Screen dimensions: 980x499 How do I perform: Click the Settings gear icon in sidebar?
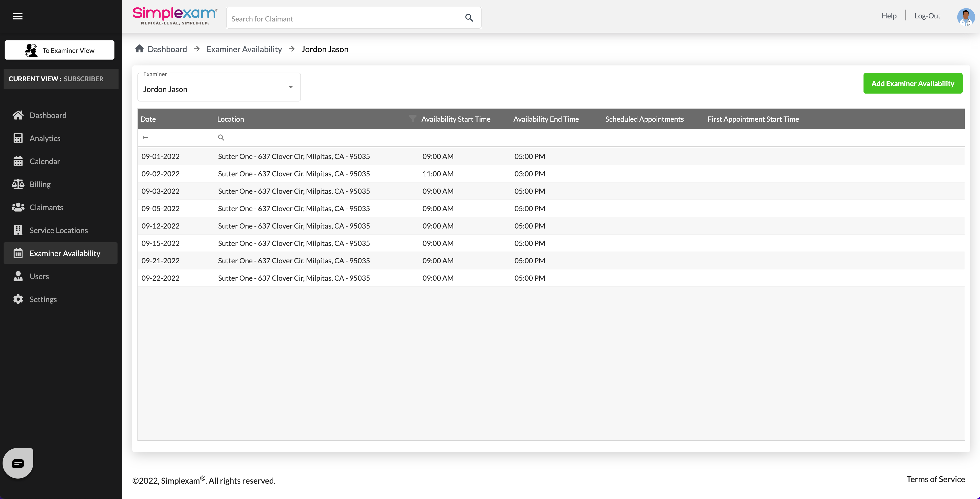point(18,299)
